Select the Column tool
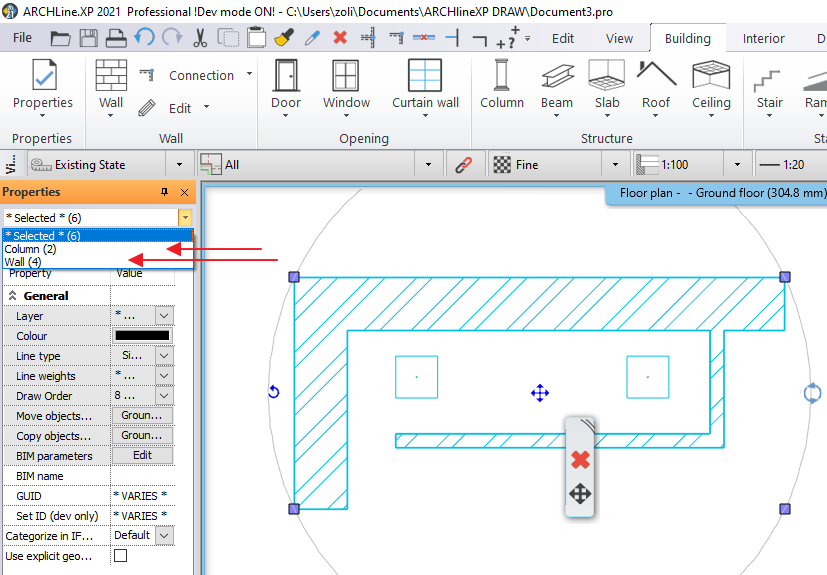827x575 pixels. click(x=502, y=84)
